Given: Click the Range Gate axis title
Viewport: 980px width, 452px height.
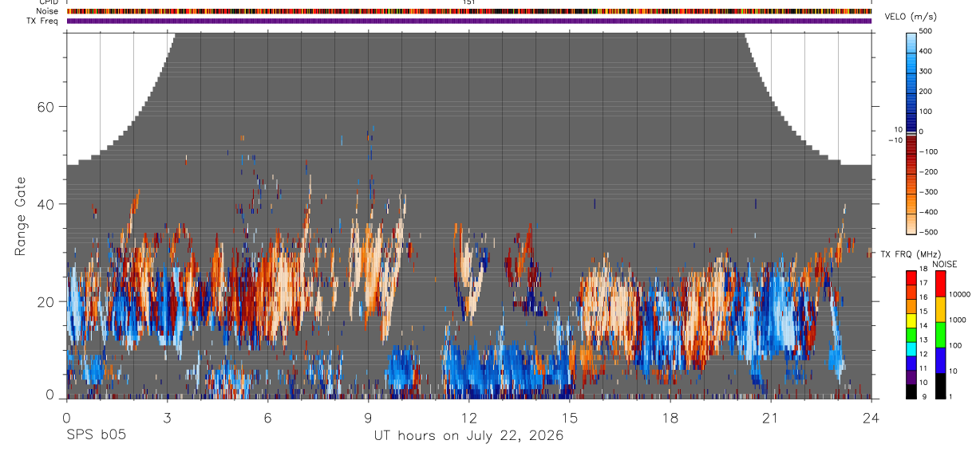Looking at the screenshot, I should (21, 217).
